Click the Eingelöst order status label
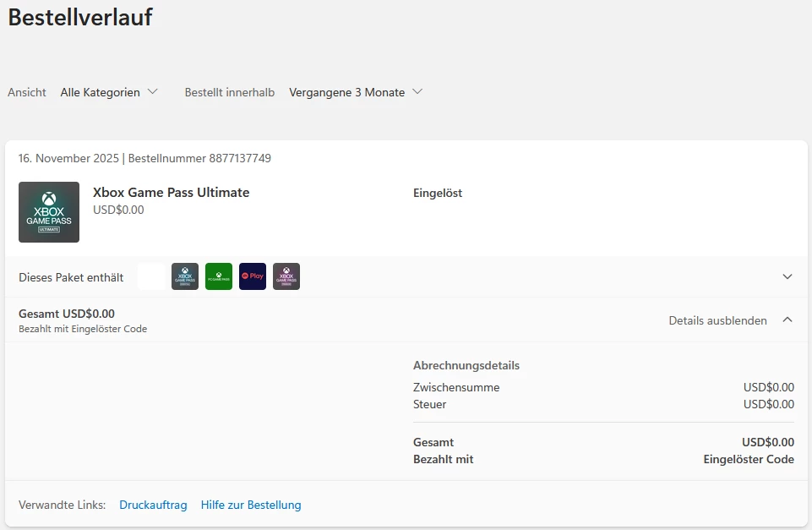 [438, 193]
